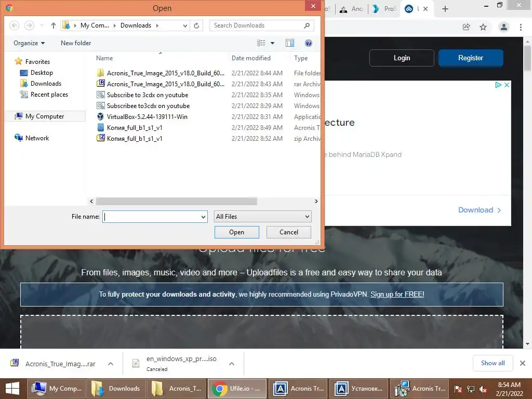The width and height of the screenshot is (532, 399).
Task: Sort by the Date modified column header
Action: 251,58
